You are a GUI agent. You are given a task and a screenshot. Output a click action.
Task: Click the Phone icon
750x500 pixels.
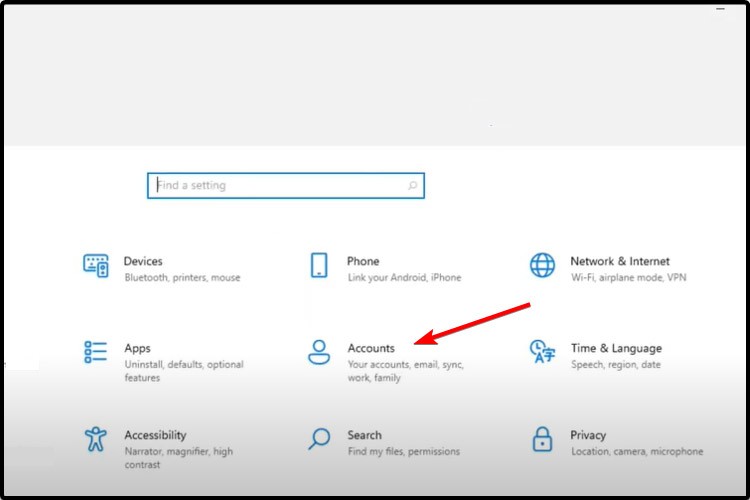click(319, 265)
